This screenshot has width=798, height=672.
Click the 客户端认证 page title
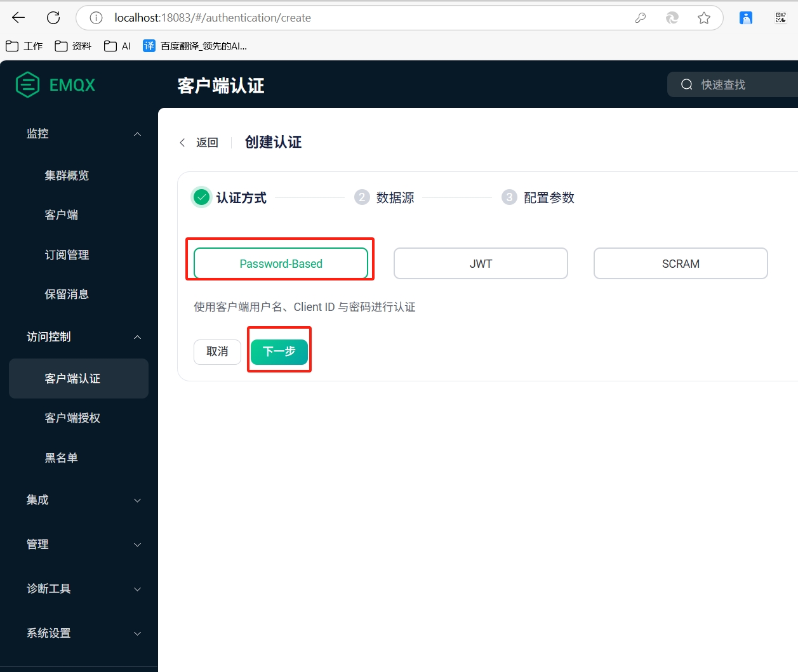[x=221, y=86]
